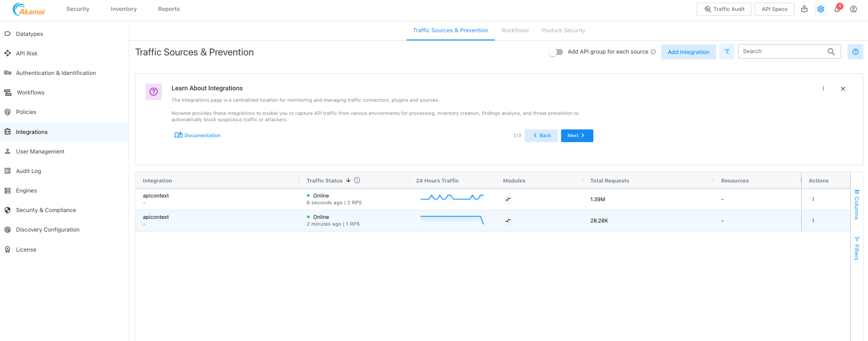Open the License page
868x341 pixels.
26,249
